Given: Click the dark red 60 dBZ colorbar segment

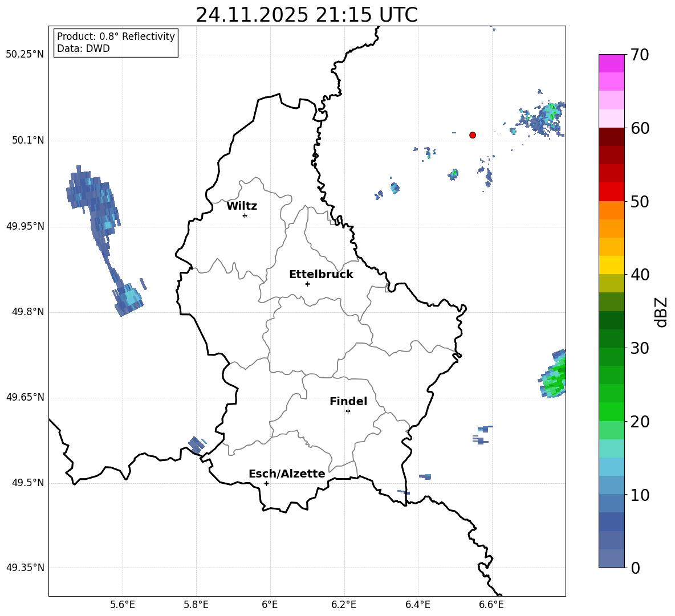Looking at the screenshot, I should [x=611, y=136].
